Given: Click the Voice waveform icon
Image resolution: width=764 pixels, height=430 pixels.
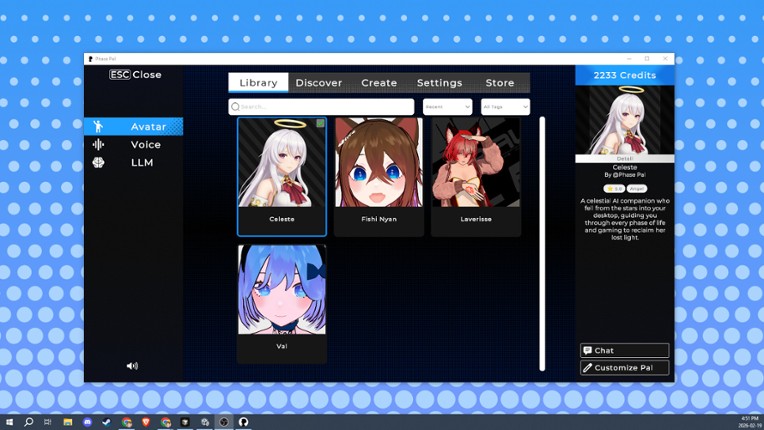Looking at the screenshot, I should pos(98,145).
